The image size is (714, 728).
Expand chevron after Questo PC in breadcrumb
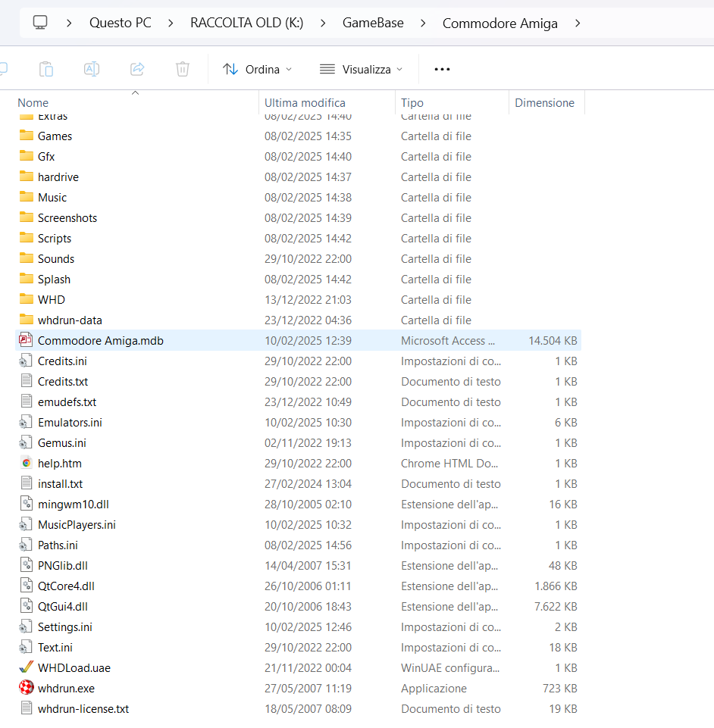pyautogui.click(x=171, y=23)
